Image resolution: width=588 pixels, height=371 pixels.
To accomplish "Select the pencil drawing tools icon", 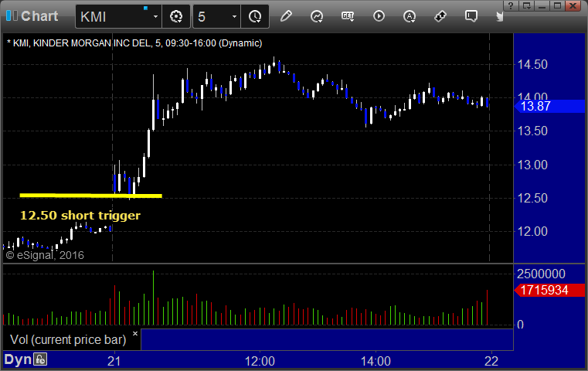I will pyautogui.click(x=286, y=16).
